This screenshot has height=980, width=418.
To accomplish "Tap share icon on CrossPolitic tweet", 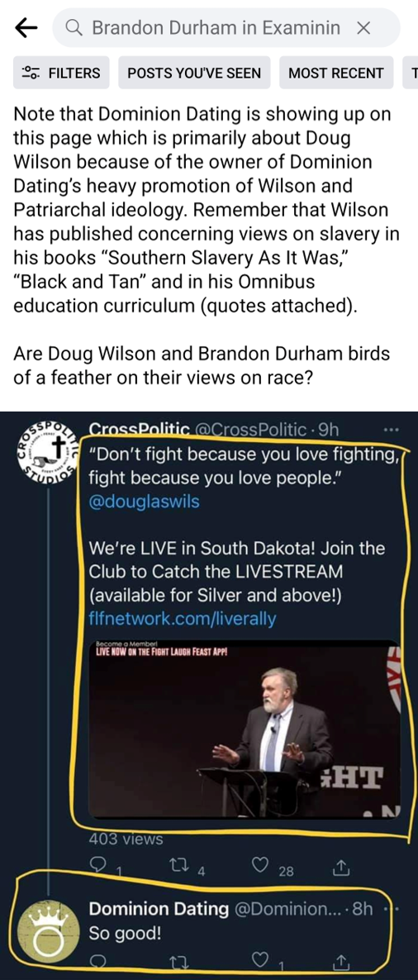I will click(x=340, y=866).
